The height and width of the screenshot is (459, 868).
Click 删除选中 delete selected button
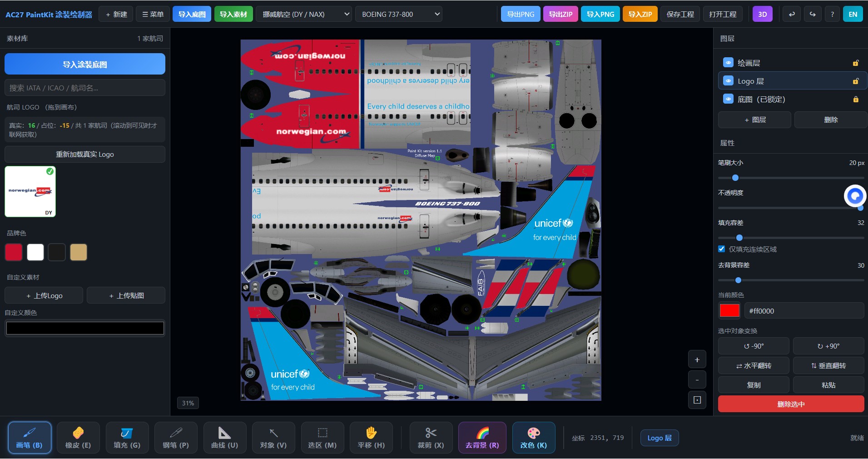point(791,404)
